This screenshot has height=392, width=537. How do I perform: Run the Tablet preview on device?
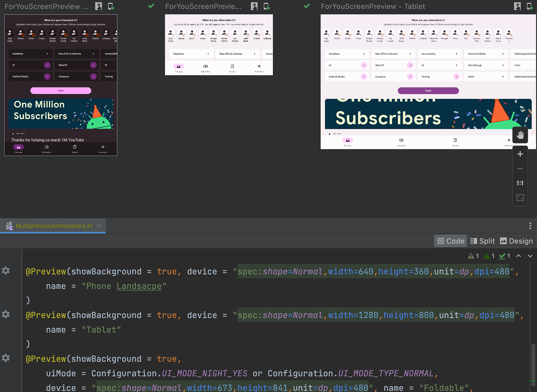(x=530, y=6)
